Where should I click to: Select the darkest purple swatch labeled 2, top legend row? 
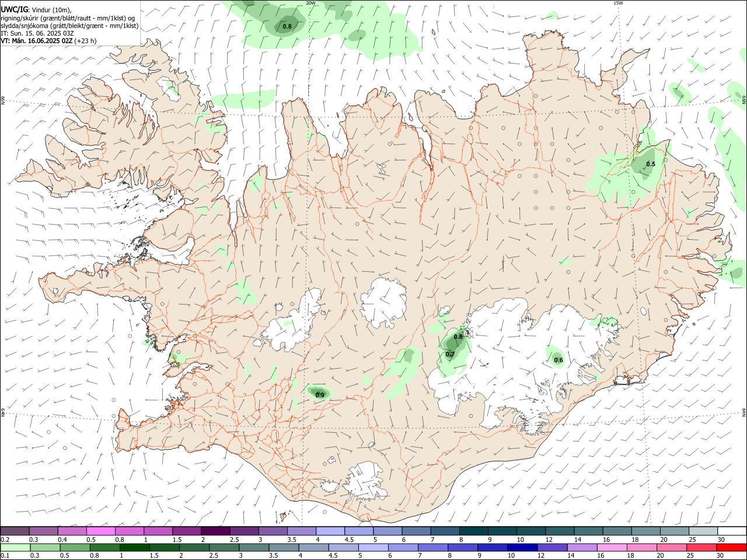tap(215, 531)
